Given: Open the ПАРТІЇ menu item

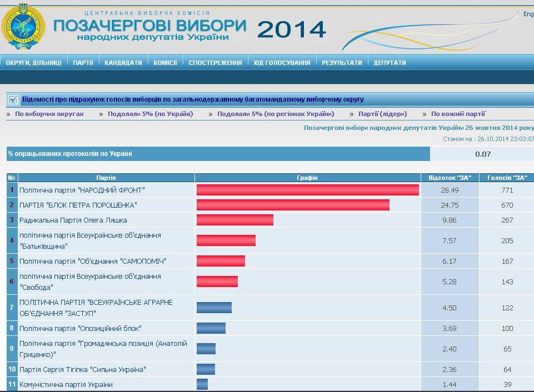Looking at the screenshot, I should click(83, 63).
